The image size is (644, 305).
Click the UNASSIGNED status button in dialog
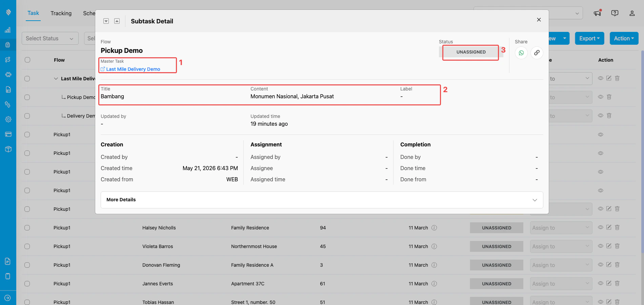click(x=471, y=52)
